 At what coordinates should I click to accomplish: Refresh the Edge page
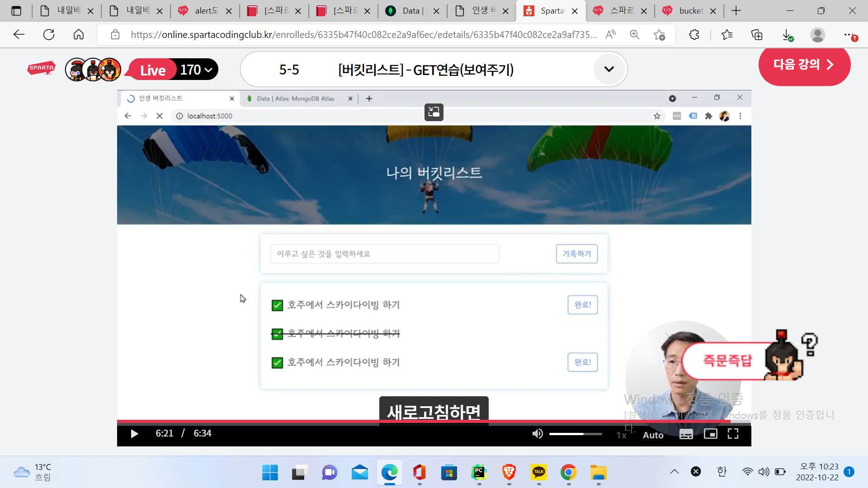tap(49, 34)
